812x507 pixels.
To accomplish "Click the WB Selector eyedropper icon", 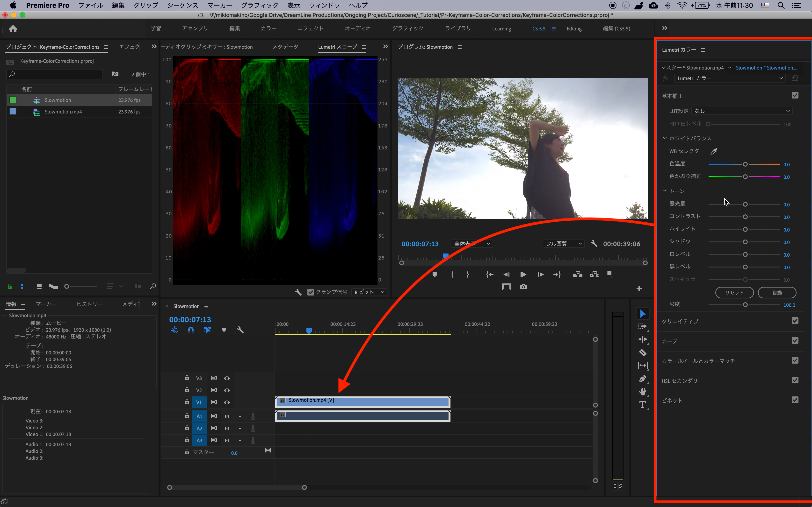I will 714,151.
